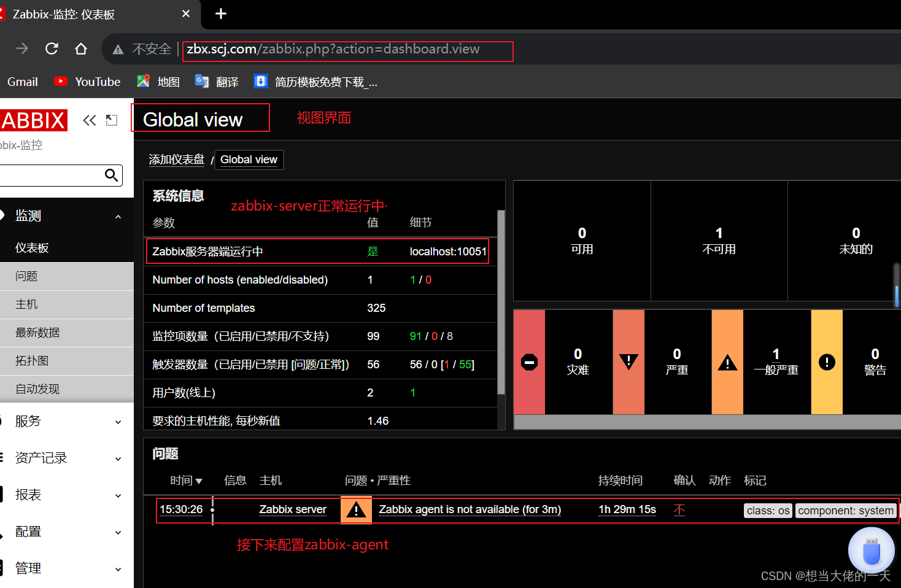The image size is (901, 588).
Task: Click the problem time 15:30:26
Action: point(181,509)
